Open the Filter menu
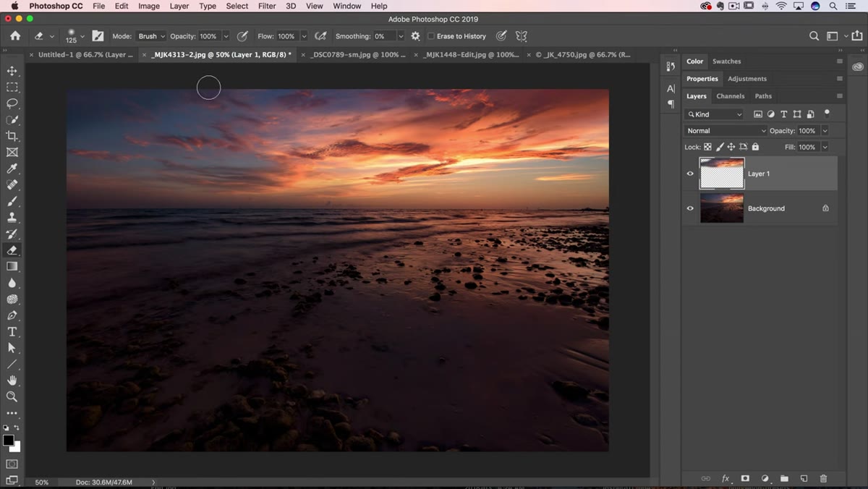The width and height of the screenshot is (868, 489). point(267,6)
